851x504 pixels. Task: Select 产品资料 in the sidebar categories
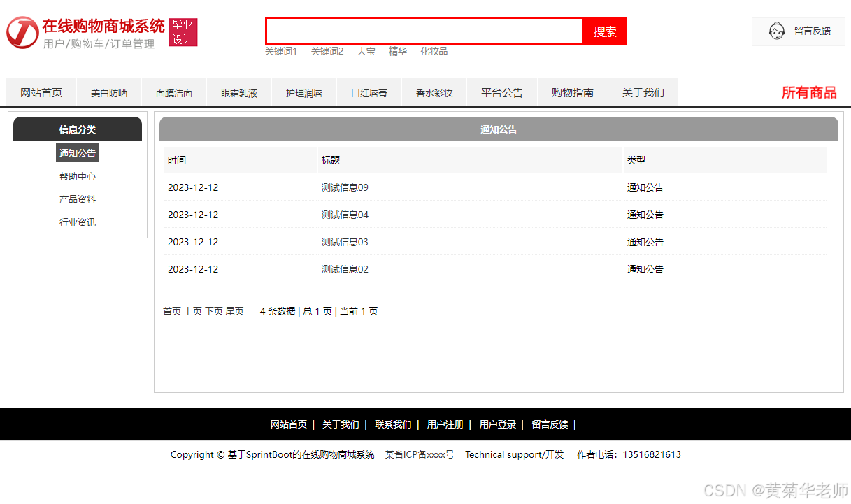78,199
